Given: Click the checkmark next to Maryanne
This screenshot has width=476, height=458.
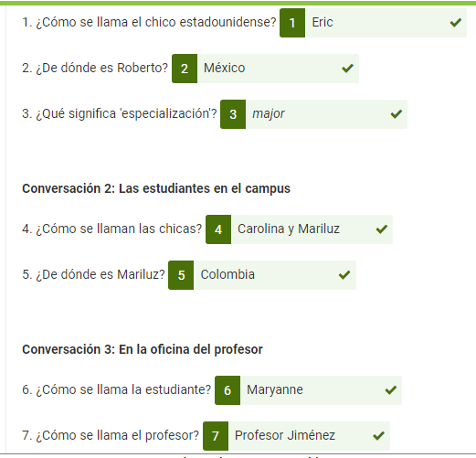Looking at the screenshot, I should pyautogui.click(x=391, y=390).
